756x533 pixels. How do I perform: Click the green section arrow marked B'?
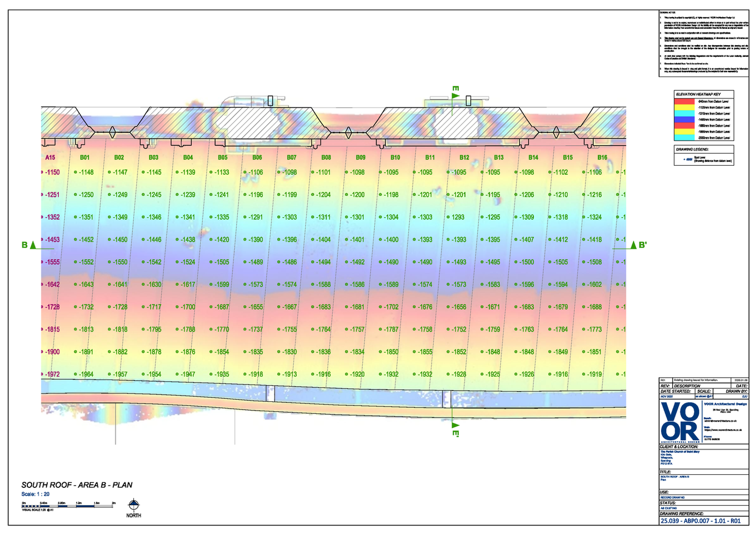(634, 245)
